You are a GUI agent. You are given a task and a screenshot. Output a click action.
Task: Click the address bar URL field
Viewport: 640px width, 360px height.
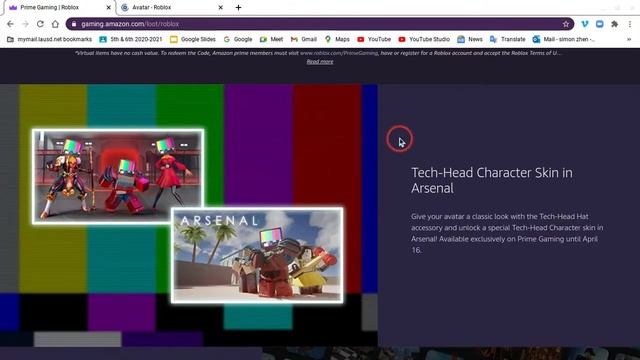click(x=320, y=24)
